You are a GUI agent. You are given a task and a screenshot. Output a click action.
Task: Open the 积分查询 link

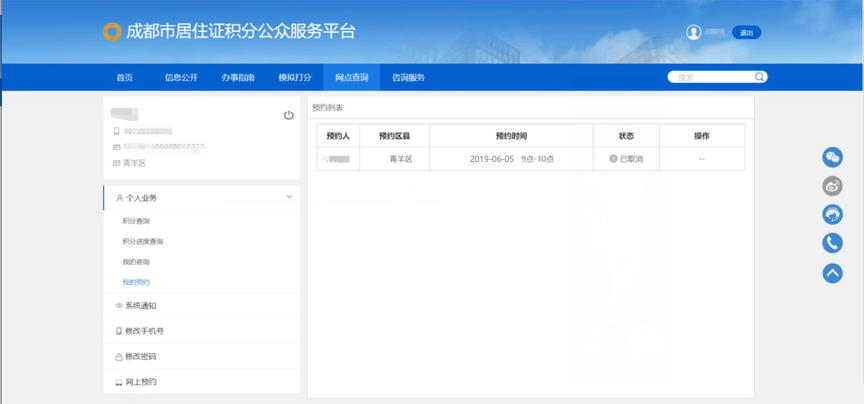tap(136, 221)
